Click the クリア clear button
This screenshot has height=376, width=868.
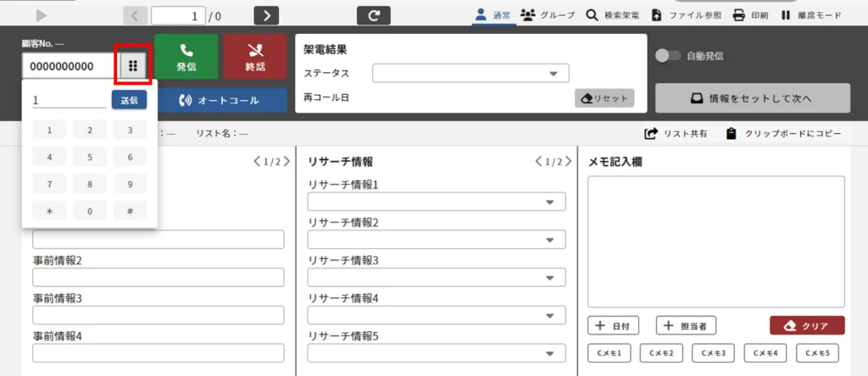(807, 326)
